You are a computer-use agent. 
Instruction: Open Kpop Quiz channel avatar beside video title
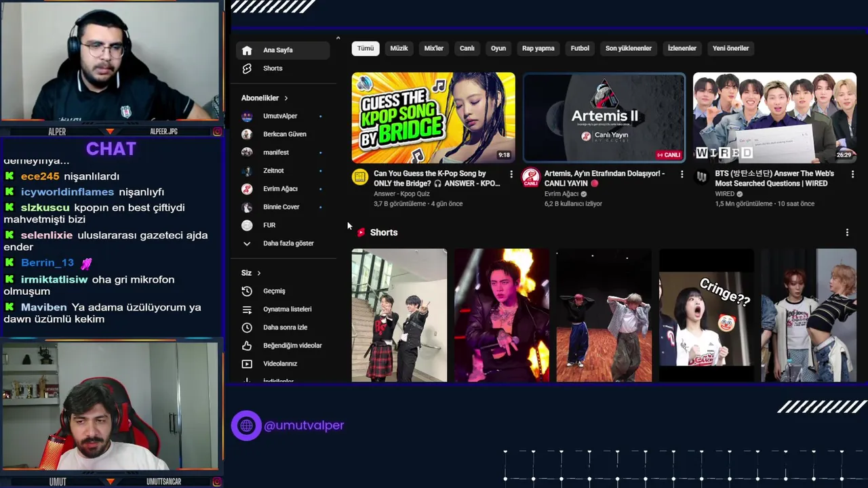pos(359,178)
